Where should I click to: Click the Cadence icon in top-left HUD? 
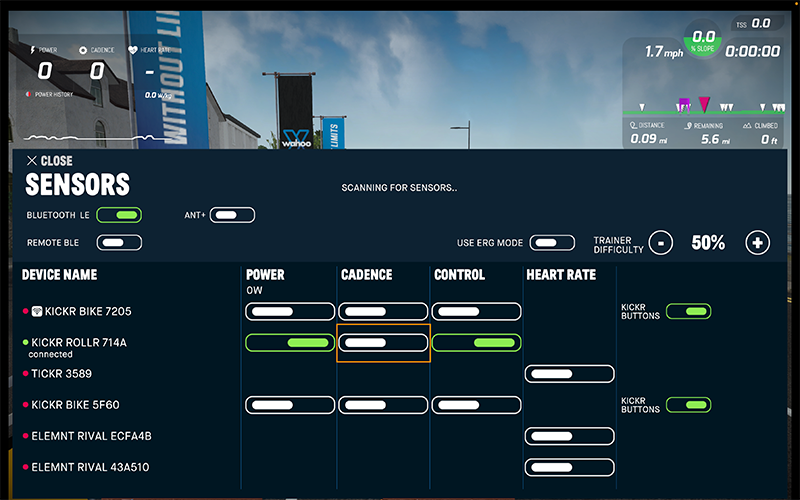coord(83,50)
